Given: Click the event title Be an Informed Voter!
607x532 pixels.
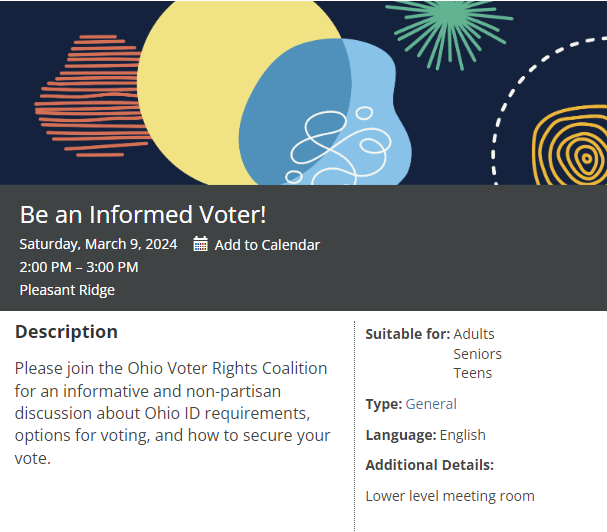Looking at the screenshot, I should [143, 214].
